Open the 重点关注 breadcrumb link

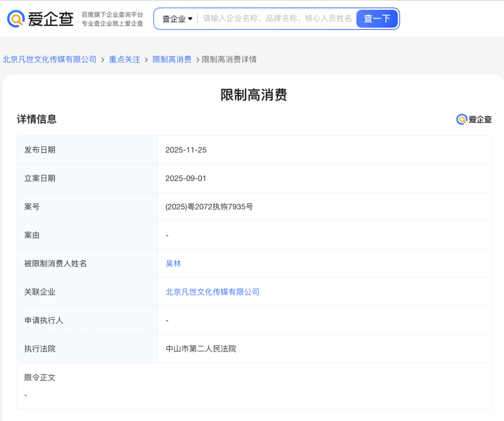[125, 59]
